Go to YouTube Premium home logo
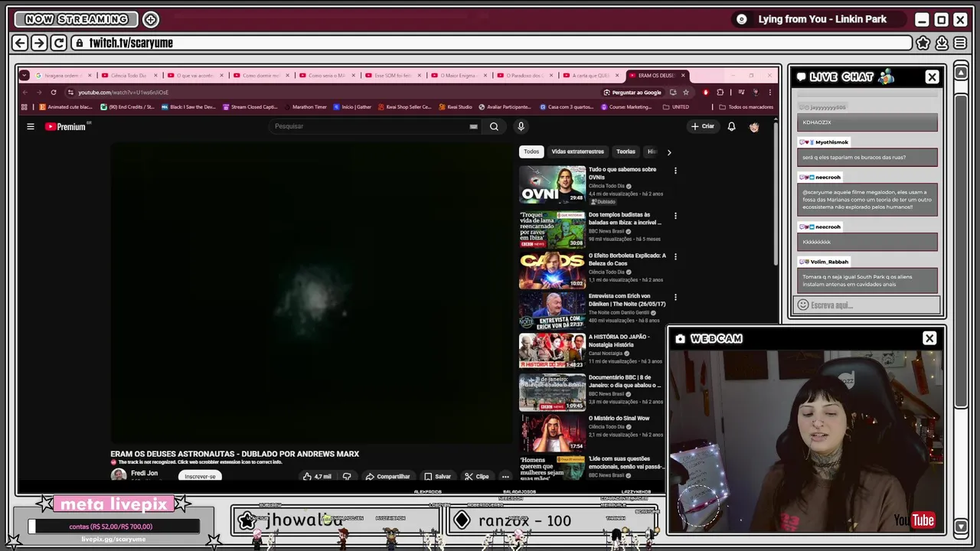Image resolution: width=980 pixels, height=551 pixels. click(x=66, y=126)
